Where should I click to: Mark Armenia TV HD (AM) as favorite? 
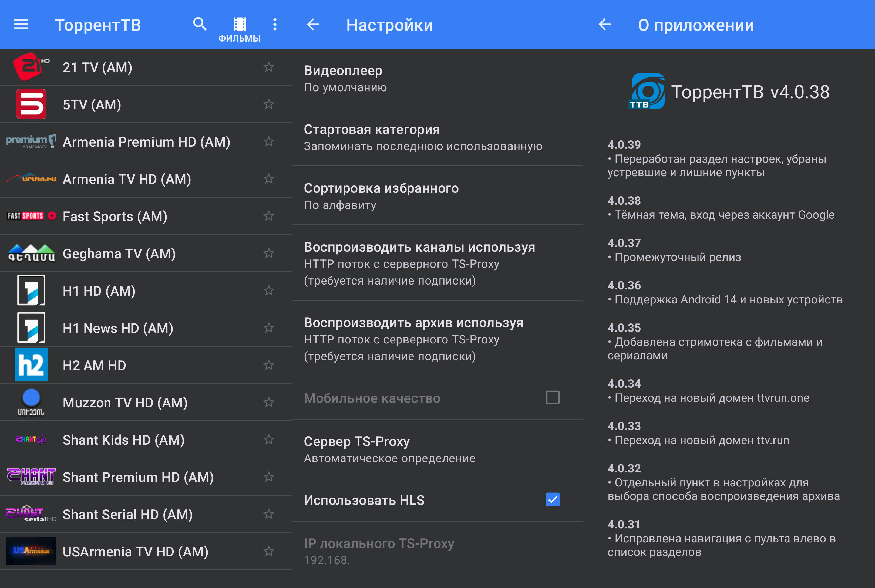pos(268,179)
